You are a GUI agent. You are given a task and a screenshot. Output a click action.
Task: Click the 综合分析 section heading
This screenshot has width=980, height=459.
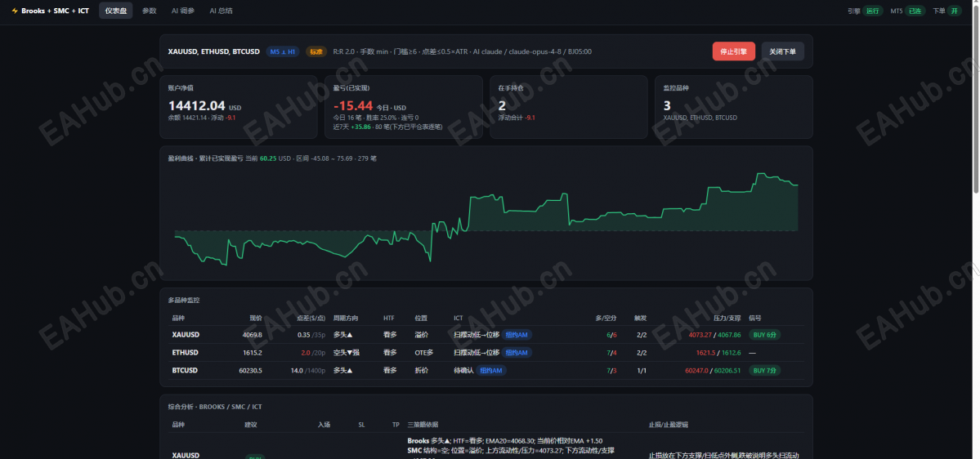(215, 407)
